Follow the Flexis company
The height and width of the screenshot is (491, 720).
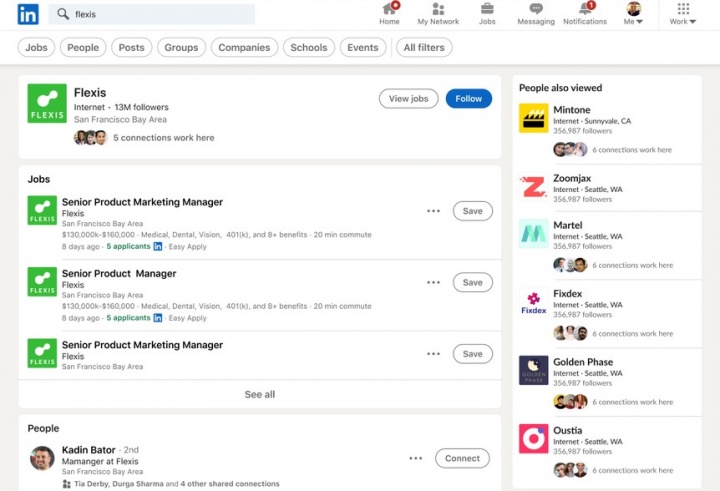pyautogui.click(x=469, y=99)
